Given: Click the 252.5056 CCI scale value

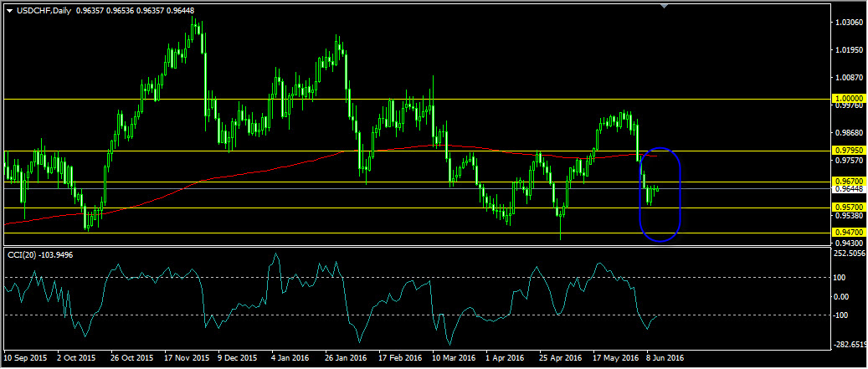Looking at the screenshot, I should pyautogui.click(x=850, y=254).
